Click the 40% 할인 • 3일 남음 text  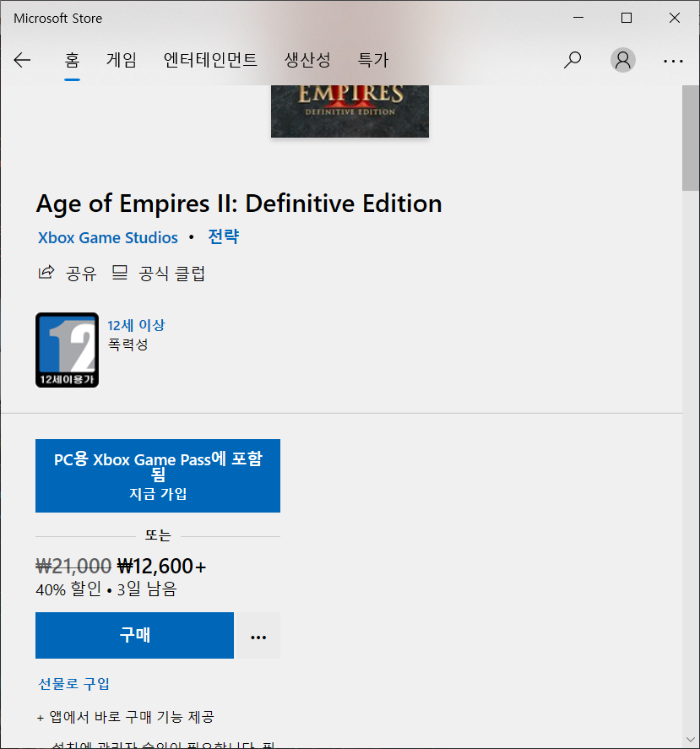(106, 589)
